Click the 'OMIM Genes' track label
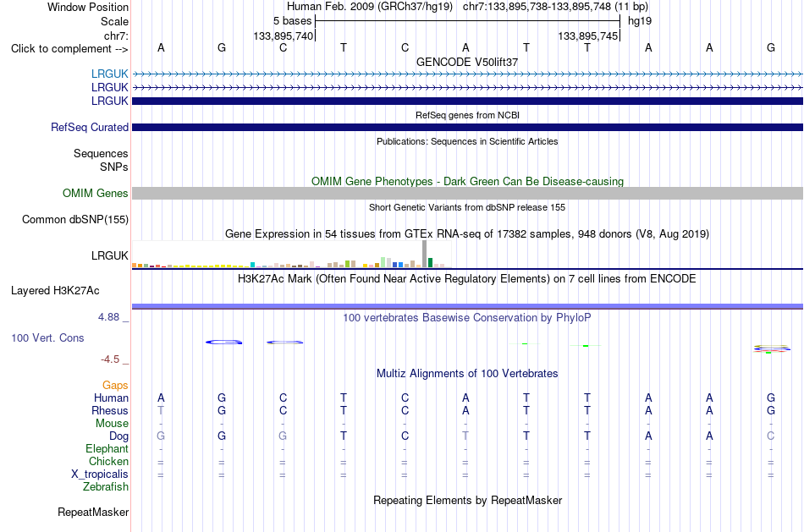Image resolution: width=804 pixels, height=532 pixels. tap(96, 193)
